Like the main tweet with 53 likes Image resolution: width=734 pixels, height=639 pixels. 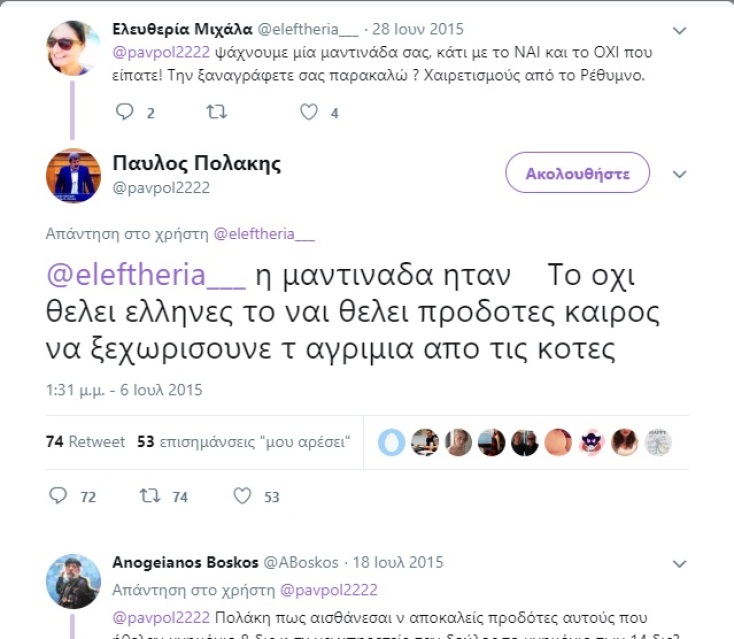click(242, 496)
